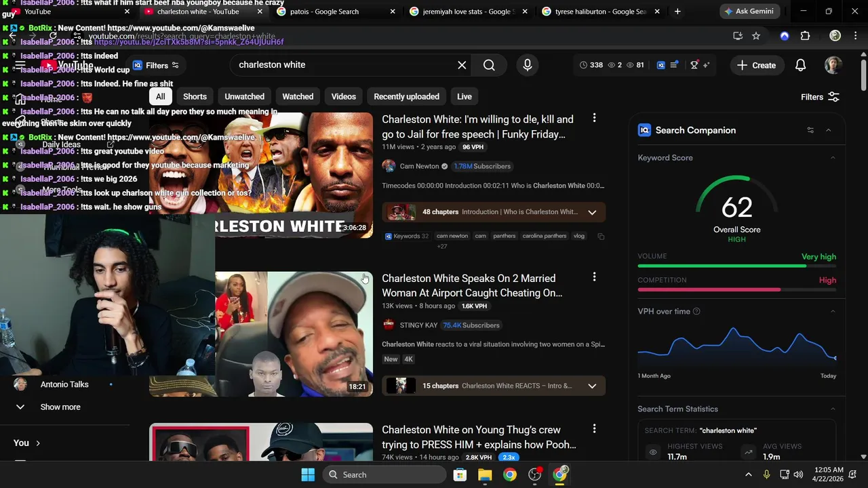Start voice search with the microphone
The image size is (868, 488).
point(527,65)
